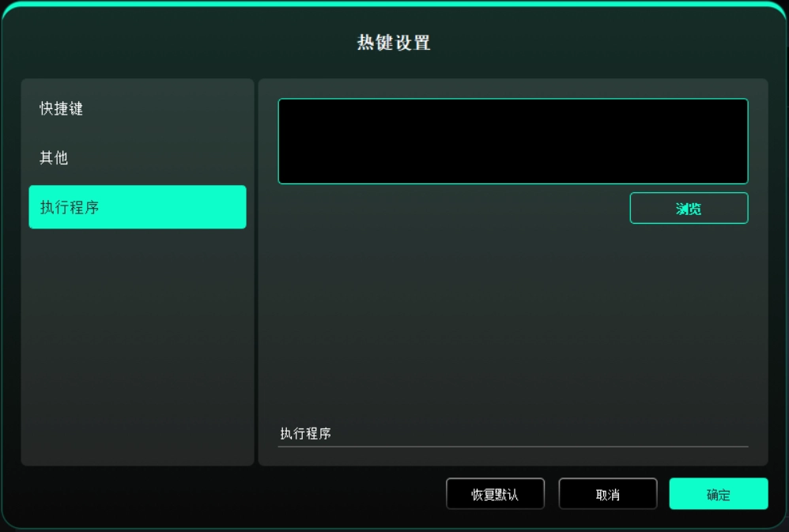The height and width of the screenshot is (532, 789).
Task: Select the highlighted 执行程序 sidebar item
Action: pyautogui.click(x=138, y=207)
